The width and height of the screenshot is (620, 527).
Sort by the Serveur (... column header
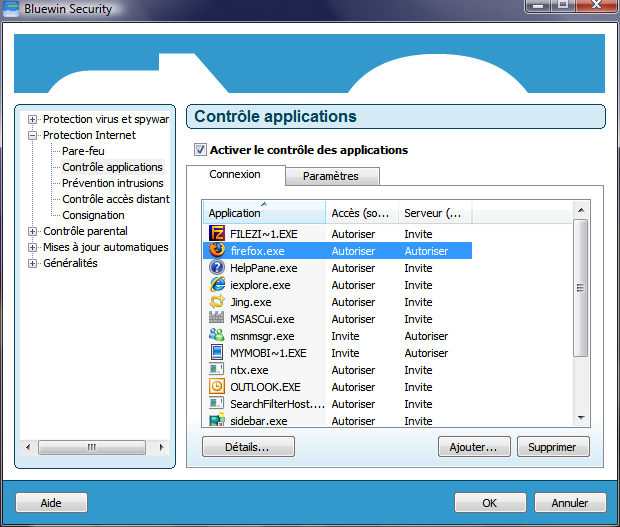[435, 213]
